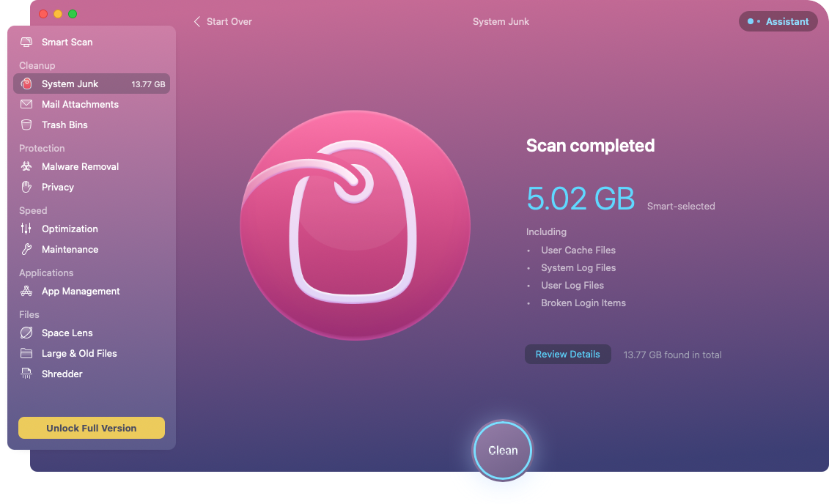
Task: Click the 'Scan completed' heading
Action: point(590,145)
